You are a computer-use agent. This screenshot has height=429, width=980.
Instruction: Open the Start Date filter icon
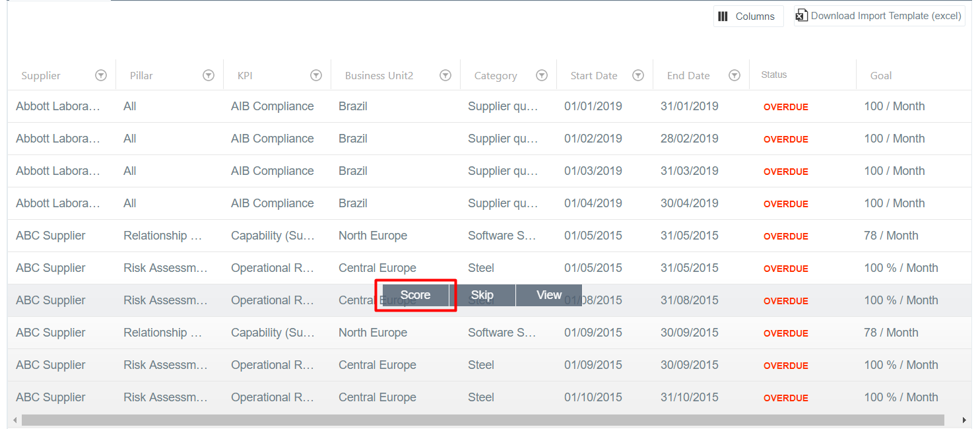click(x=638, y=76)
